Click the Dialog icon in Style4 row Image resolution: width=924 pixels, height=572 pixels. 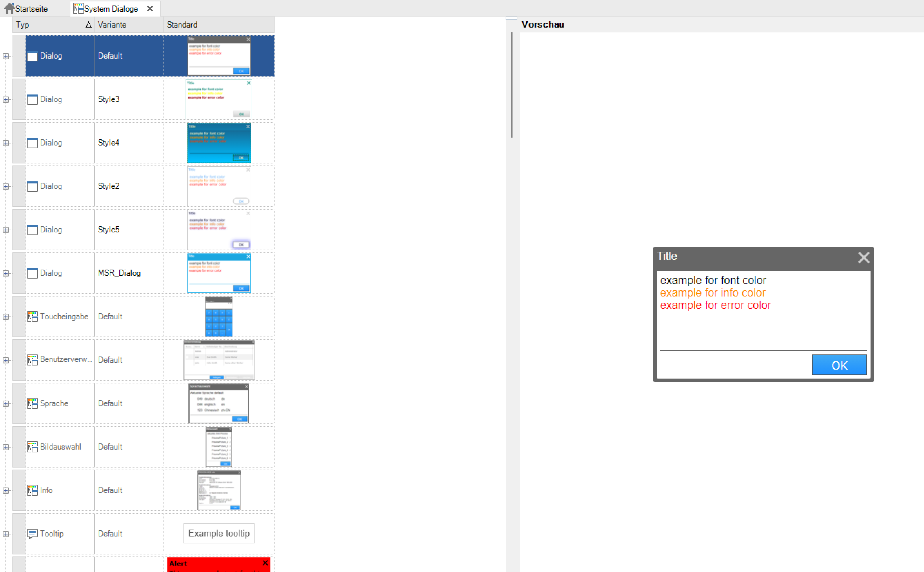point(32,143)
